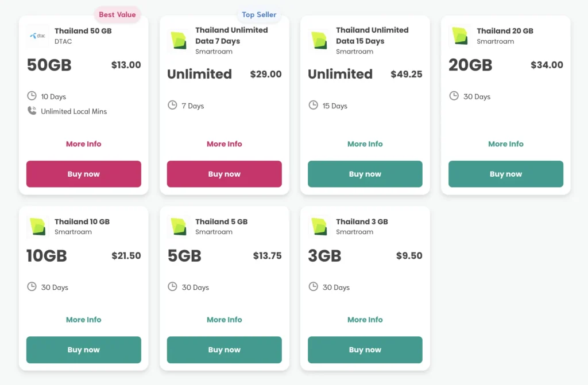Click Smartroam logo on Thailand 5 GB card
The height and width of the screenshot is (385, 588).
click(x=179, y=227)
